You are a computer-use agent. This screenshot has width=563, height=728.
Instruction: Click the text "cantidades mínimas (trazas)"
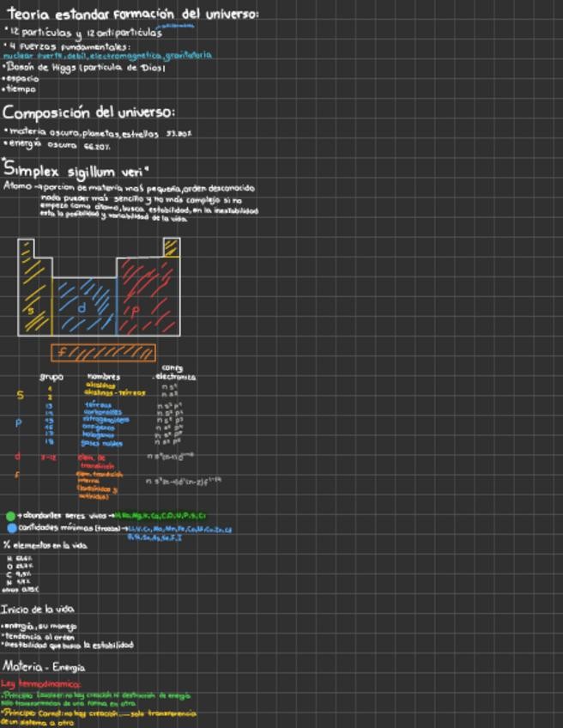click(70, 528)
